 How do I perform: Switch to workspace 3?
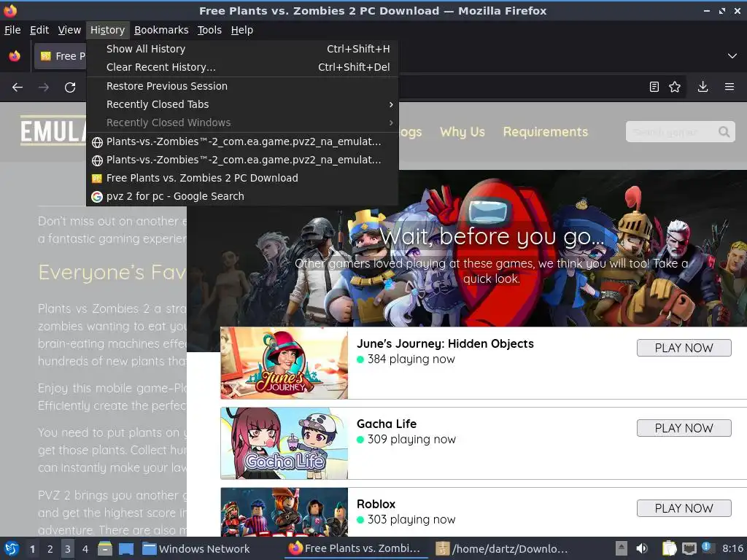tap(68, 549)
